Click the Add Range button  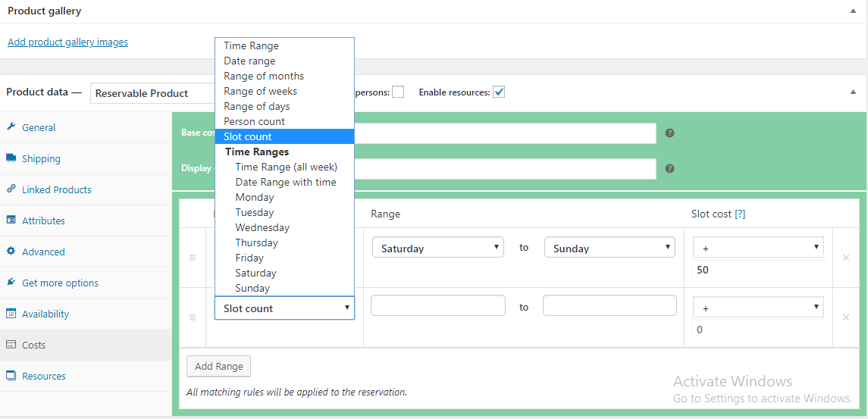(x=218, y=366)
